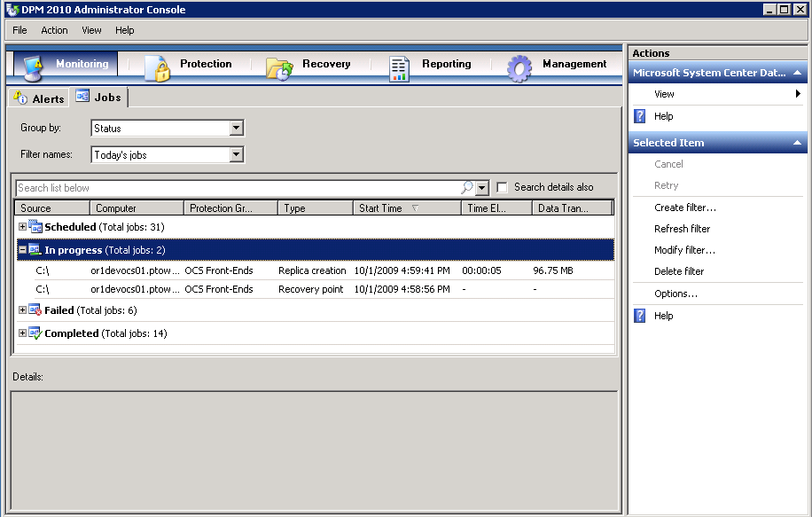Click Refresh filter action
Viewport: 812px width, 517px height.
tap(682, 229)
